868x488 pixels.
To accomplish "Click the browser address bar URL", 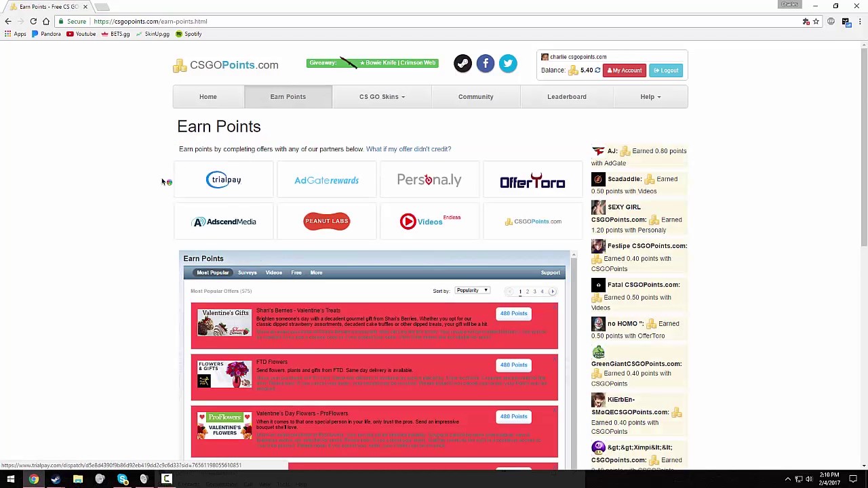I will coord(151,22).
